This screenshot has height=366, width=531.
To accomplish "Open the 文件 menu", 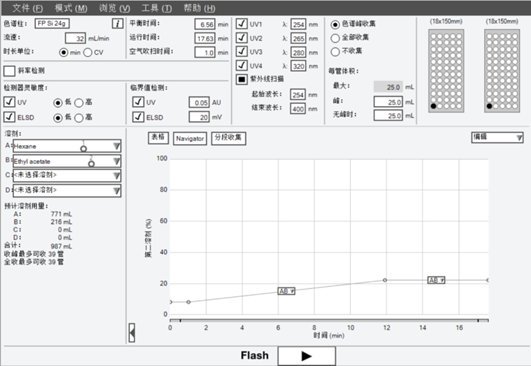I will 27,8.
